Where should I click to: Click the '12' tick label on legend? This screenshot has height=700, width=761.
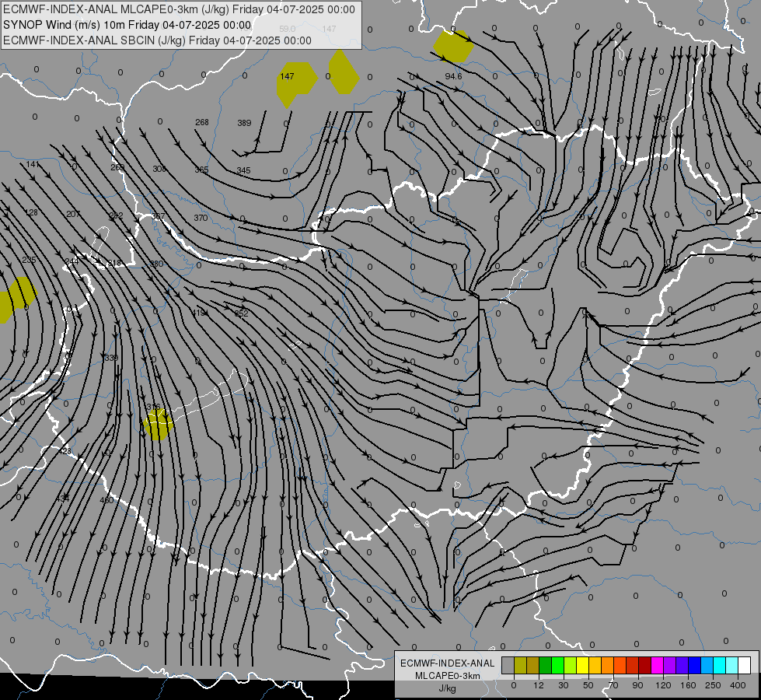click(539, 685)
